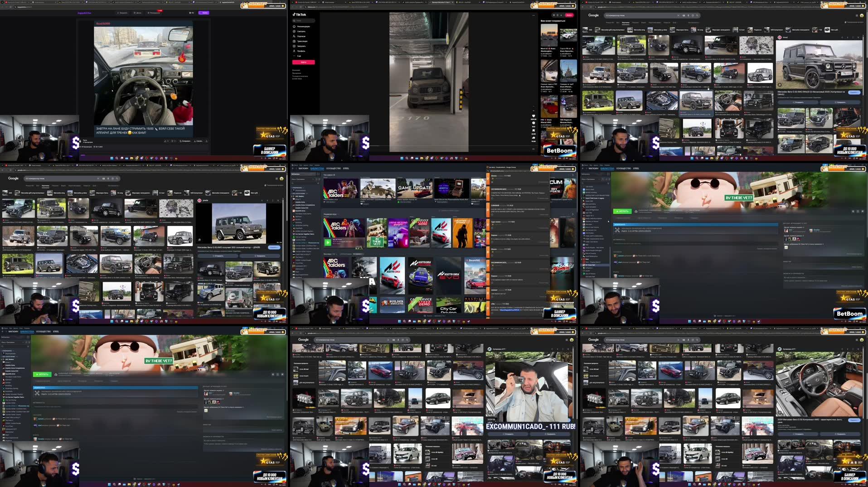Switch to the СООБЩЕСТВО tab in Steam
Image resolution: width=868 pixels, height=487 pixels.
(334, 169)
